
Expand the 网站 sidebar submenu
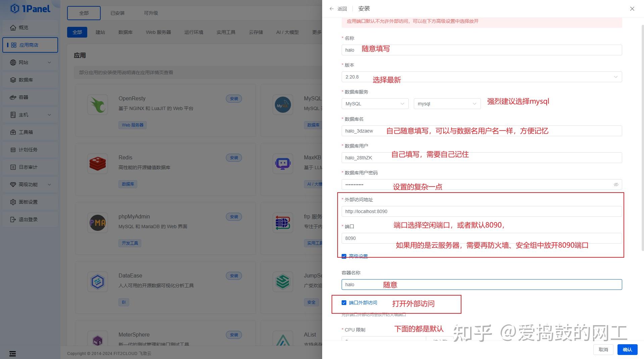click(x=49, y=62)
